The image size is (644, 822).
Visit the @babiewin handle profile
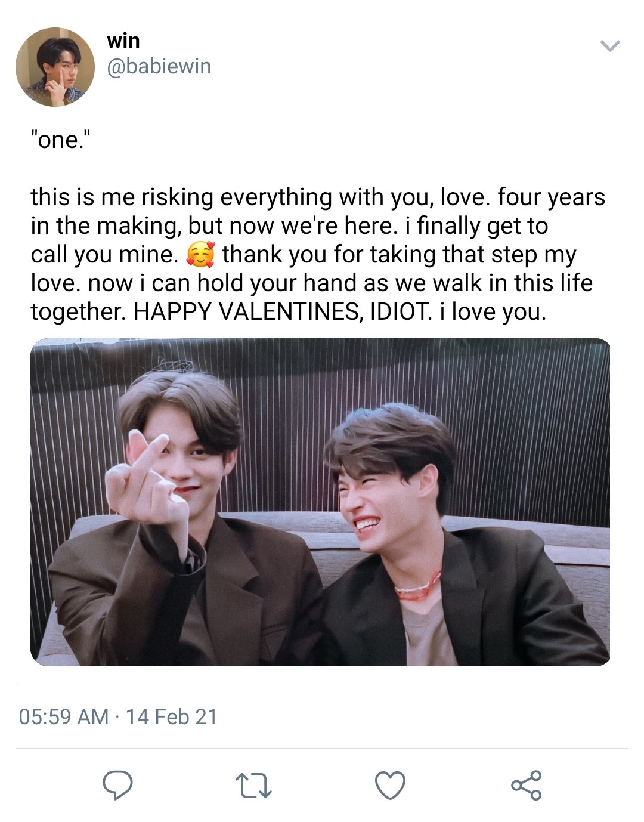(159, 66)
